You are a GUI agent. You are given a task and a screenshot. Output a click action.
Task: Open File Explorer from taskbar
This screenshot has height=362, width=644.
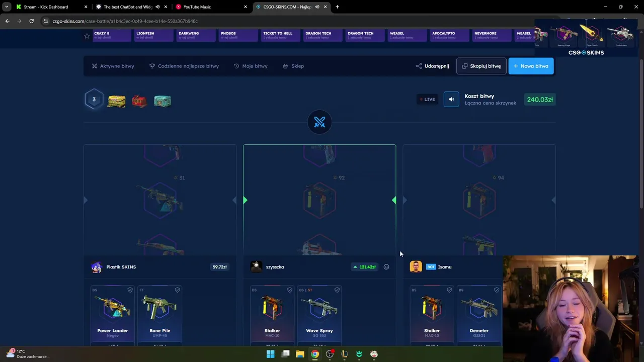[x=300, y=354]
